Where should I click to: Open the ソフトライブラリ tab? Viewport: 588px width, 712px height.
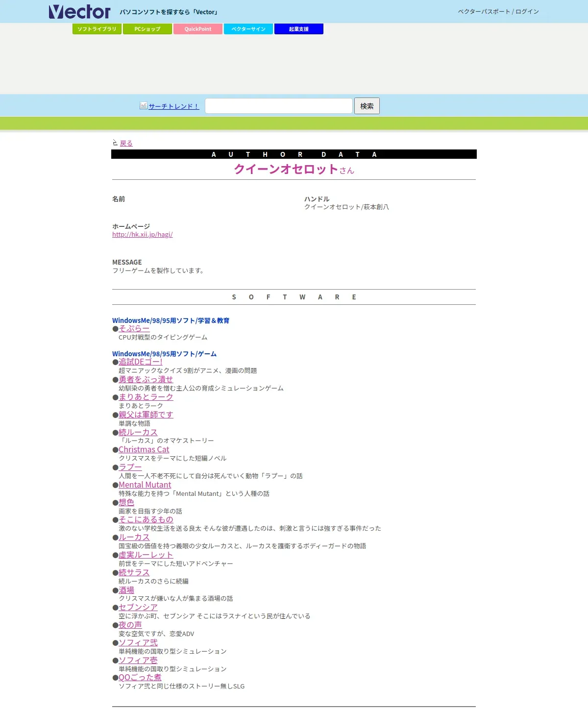pyautogui.click(x=97, y=29)
